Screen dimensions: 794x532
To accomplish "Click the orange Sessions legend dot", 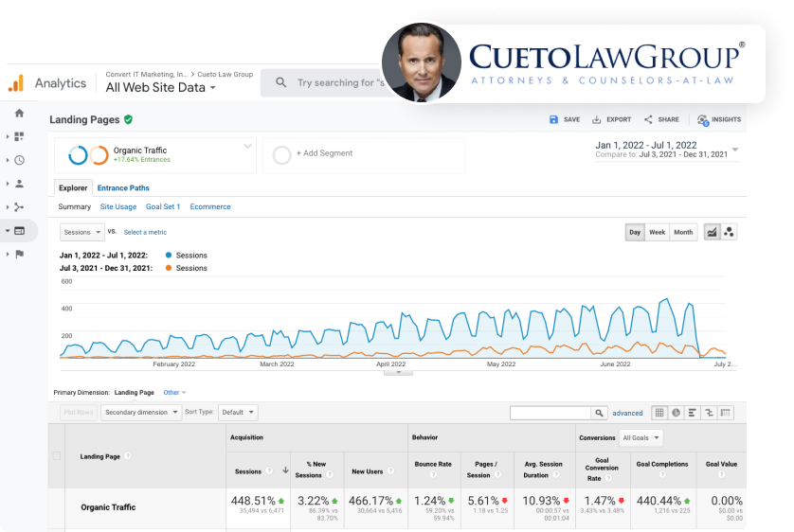I will click(x=169, y=268).
